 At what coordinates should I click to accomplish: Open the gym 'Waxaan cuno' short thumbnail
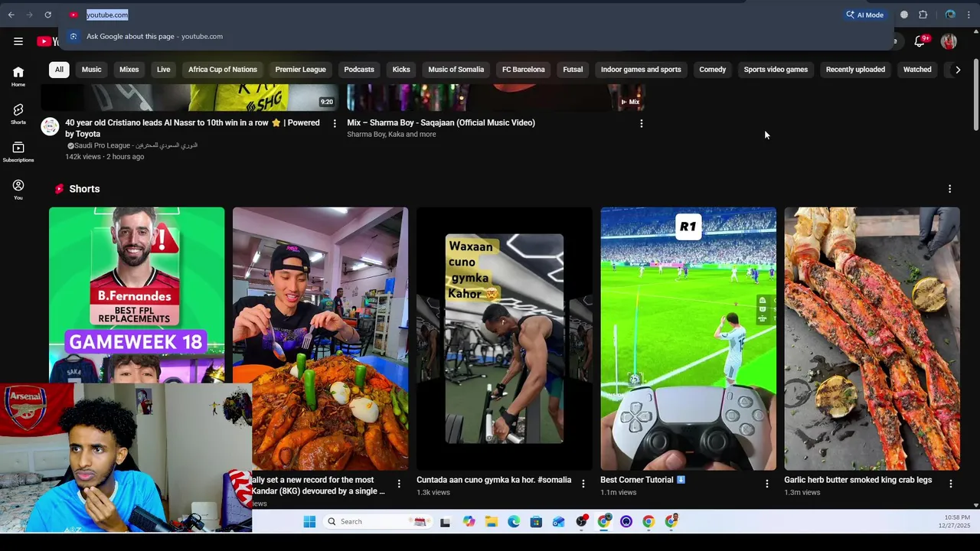tap(505, 338)
